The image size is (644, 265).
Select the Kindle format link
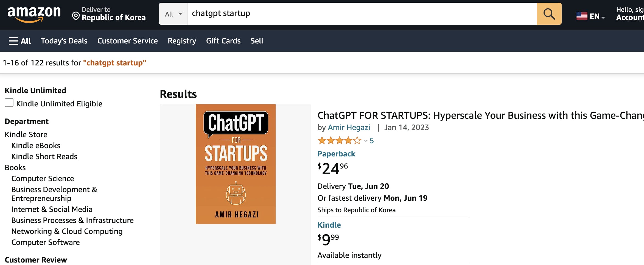click(329, 225)
